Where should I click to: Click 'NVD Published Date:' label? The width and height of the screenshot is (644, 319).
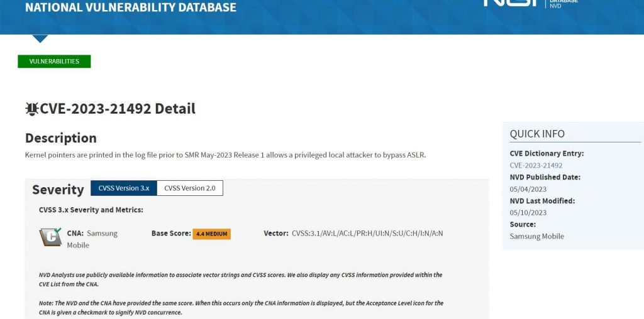pos(545,177)
